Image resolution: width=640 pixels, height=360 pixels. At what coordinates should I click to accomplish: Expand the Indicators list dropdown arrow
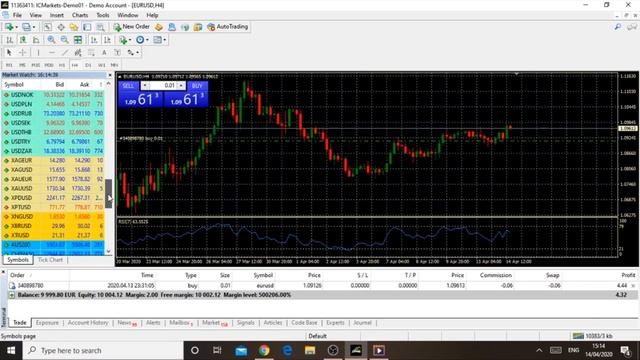click(x=130, y=40)
